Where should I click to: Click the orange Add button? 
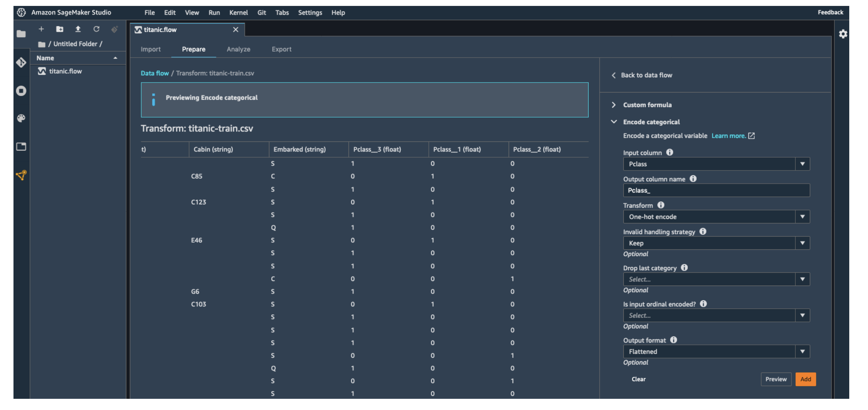click(805, 379)
